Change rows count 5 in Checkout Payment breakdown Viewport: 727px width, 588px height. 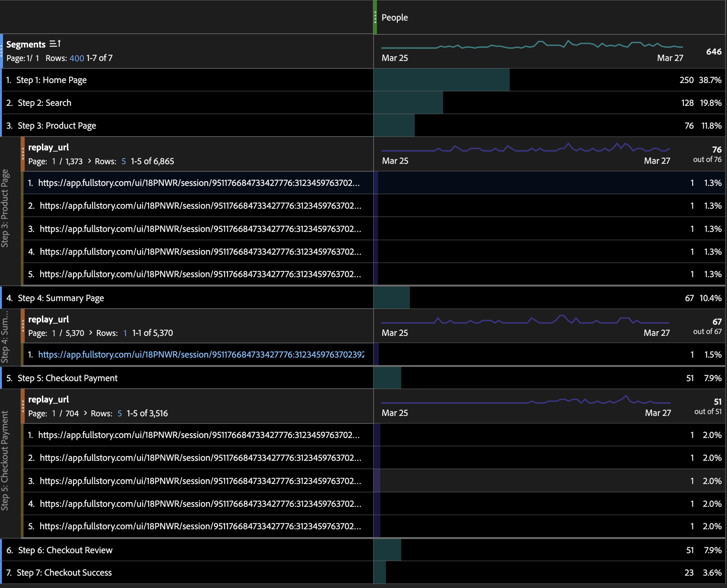click(x=119, y=413)
